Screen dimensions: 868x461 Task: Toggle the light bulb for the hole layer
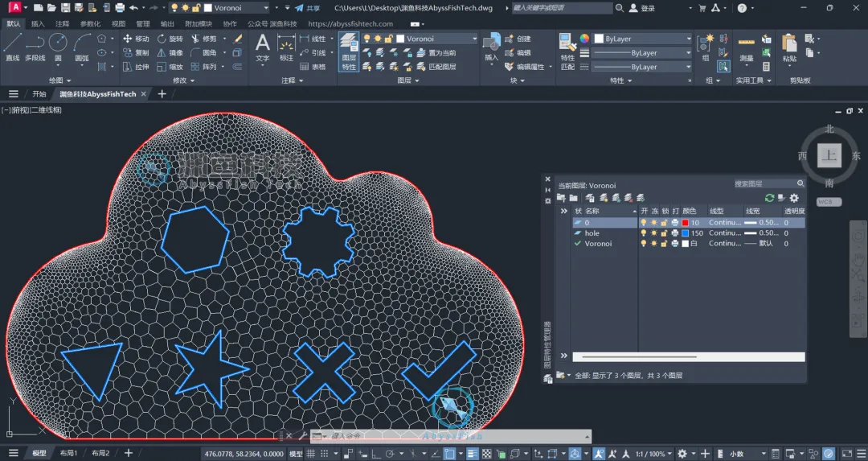(x=643, y=233)
